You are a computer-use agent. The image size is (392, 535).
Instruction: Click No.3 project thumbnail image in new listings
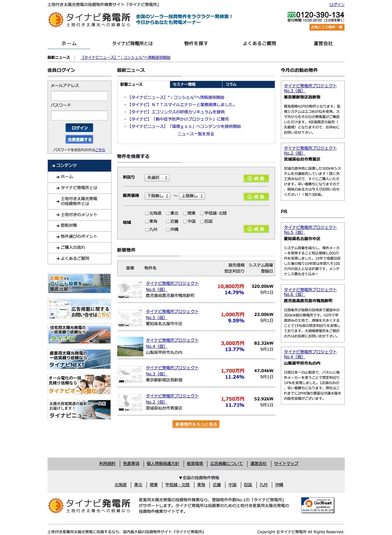pos(130,374)
